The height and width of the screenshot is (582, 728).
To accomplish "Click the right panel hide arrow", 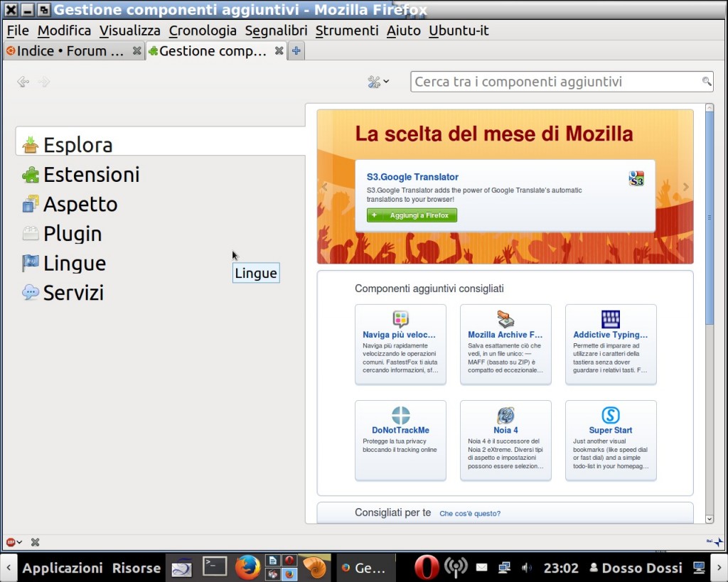I will [x=719, y=567].
